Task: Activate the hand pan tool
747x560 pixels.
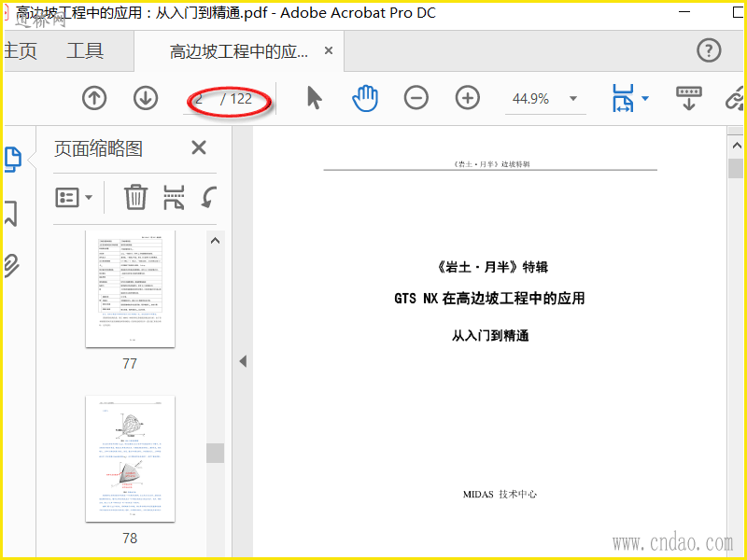Action: [x=365, y=98]
